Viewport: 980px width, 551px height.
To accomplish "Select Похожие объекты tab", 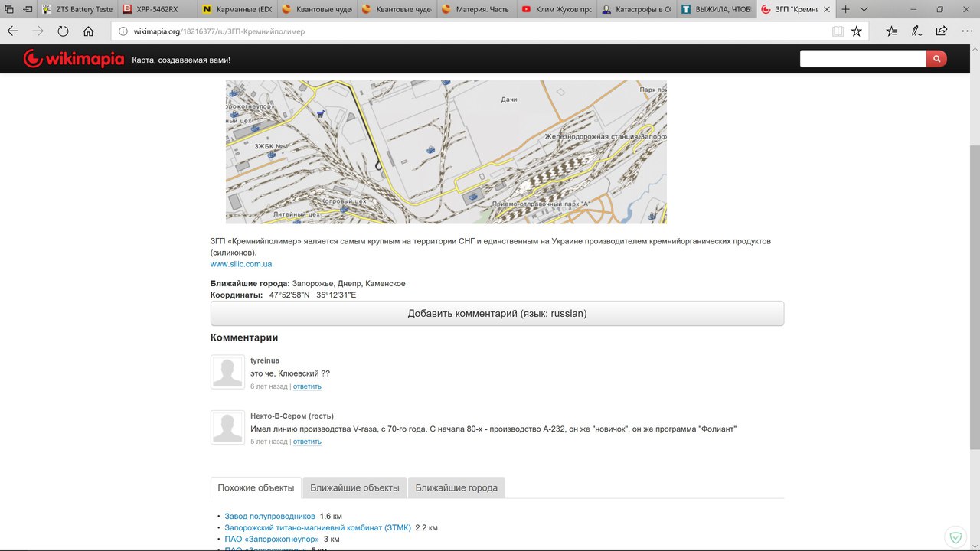I will [256, 487].
